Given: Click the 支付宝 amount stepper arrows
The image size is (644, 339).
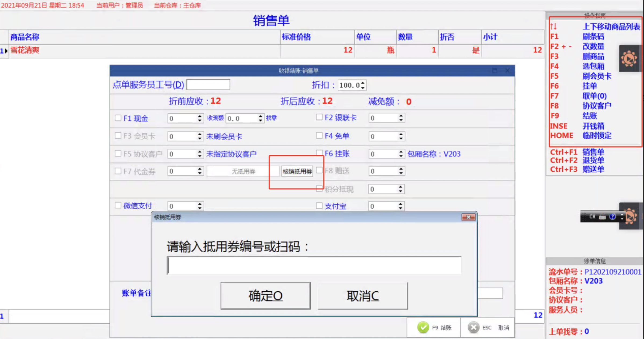Looking at the screenshot, I should 400,206.
